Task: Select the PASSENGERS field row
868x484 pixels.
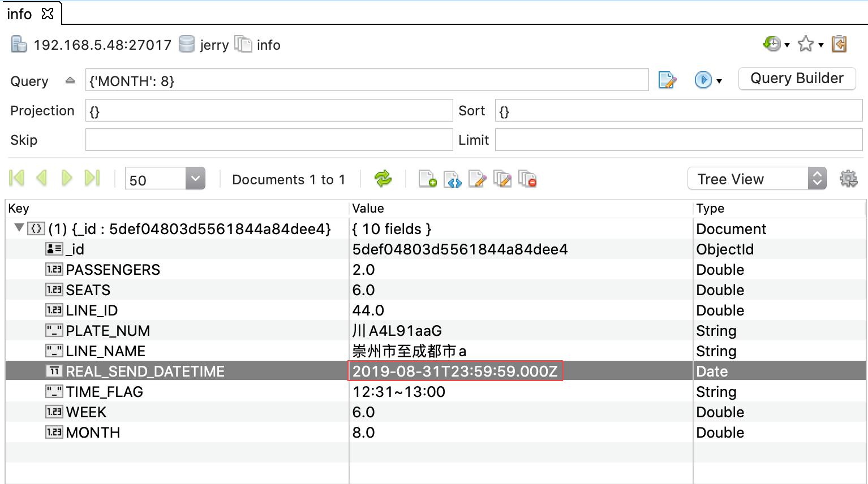Action: (x=436, y=269)
